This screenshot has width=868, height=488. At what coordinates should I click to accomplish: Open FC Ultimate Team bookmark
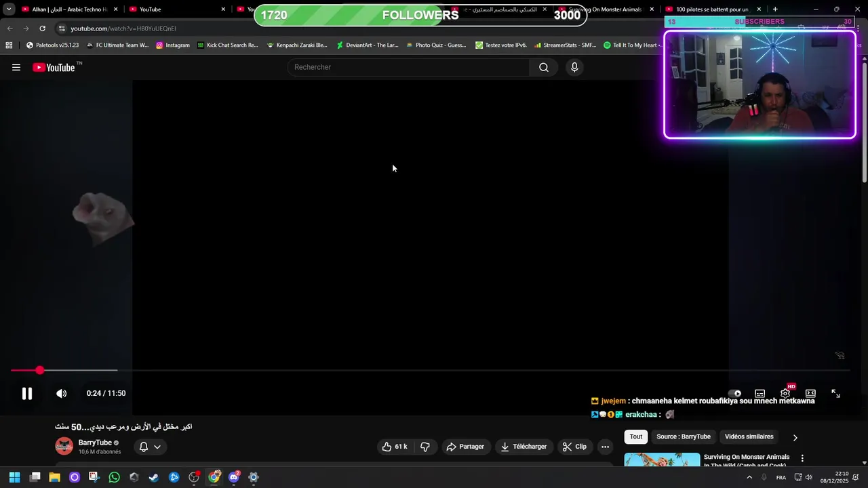pyautogui.click(x=117, y=45)
